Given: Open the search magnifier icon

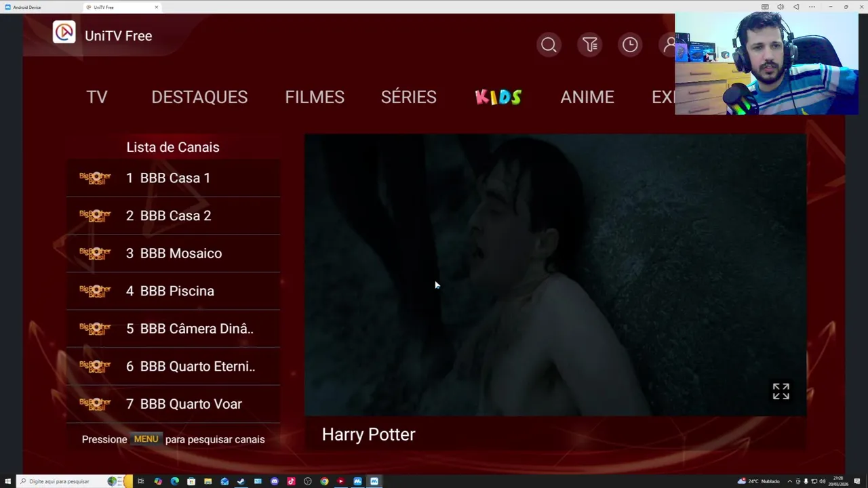Looking at the screenshot, I should (x=549, y=45).
